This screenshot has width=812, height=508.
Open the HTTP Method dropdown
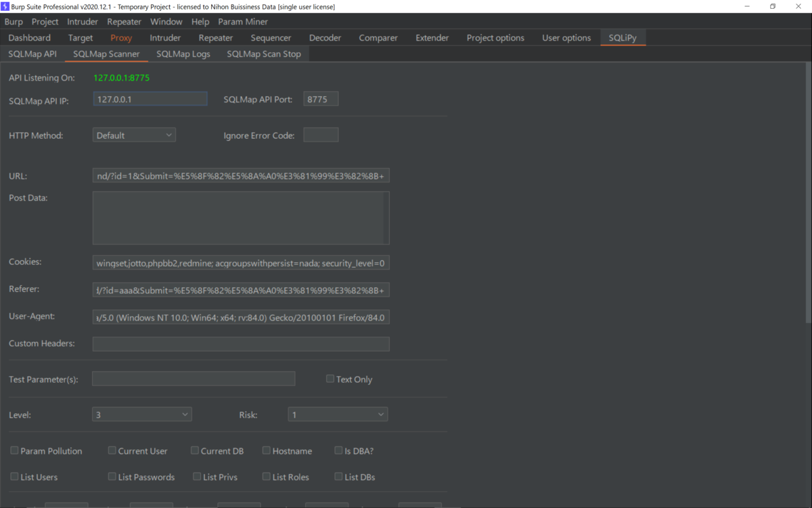[134, 135]
